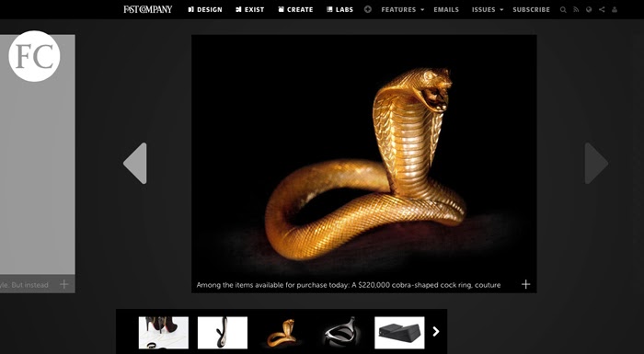Go to the previous slide arrow
This screenshot has height=354, width=644.
pos(135,164)
